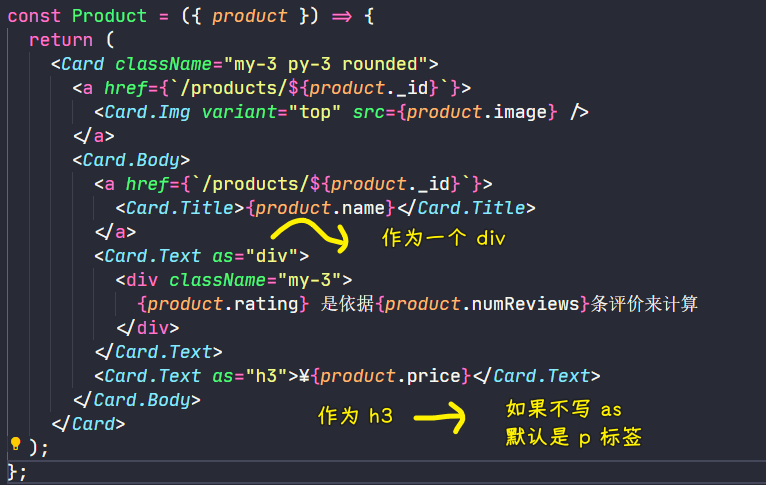Click the const keyword on the first line
The height and width of the screenshot is (485, 766).
pos(34,16)
